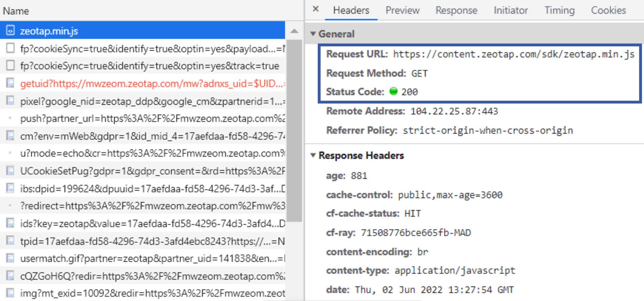The image size is (644, 301).
Task: Click the Request URL value
Action: (514, 54)
